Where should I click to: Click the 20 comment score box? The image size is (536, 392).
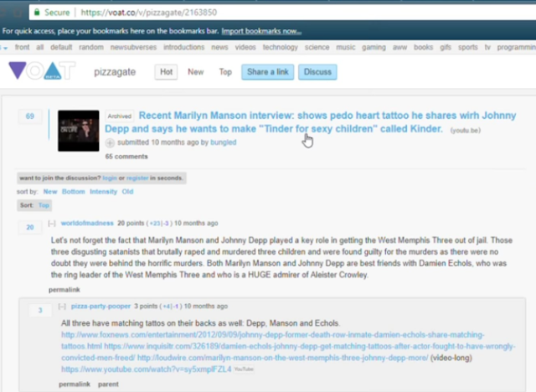coord(30,227)
